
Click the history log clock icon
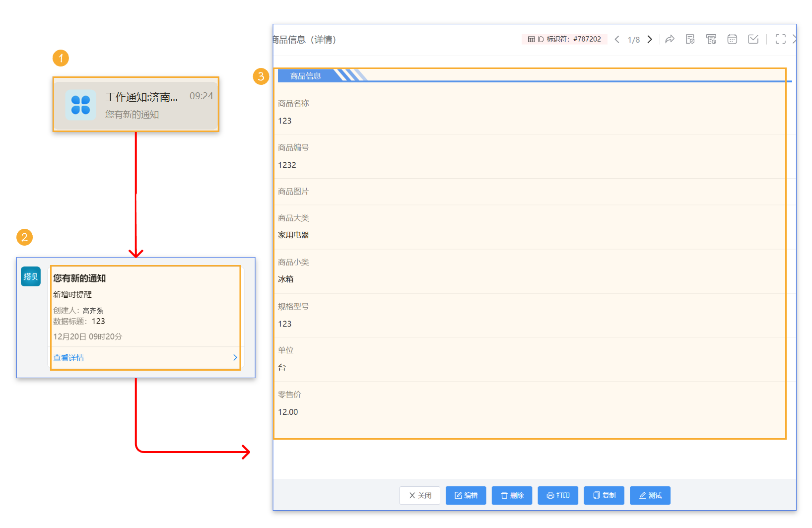pos(711,39)
